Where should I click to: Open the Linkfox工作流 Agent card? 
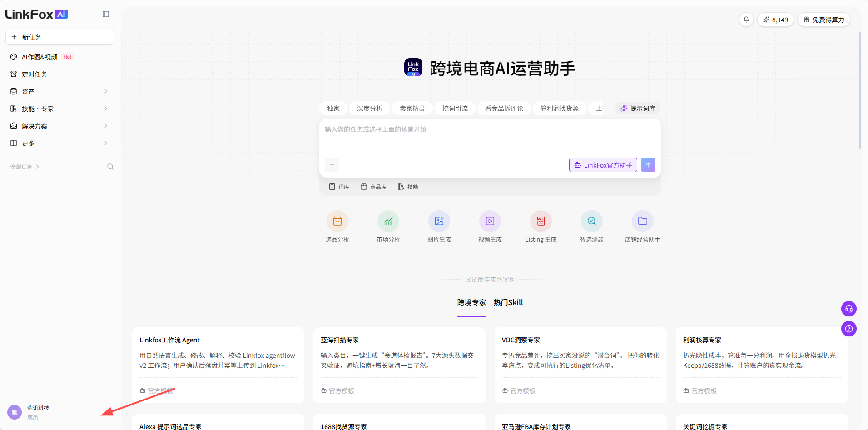pyautogui.click(x=218, y=365)
